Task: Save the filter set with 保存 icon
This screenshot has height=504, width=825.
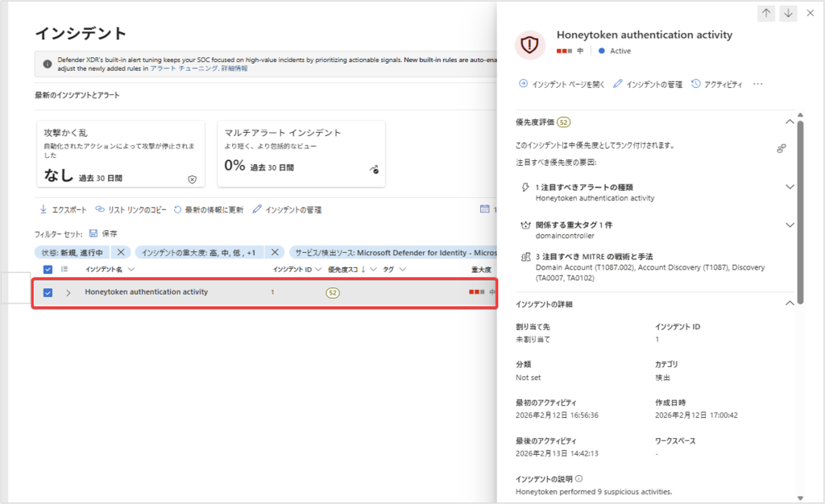Action: 93,233
